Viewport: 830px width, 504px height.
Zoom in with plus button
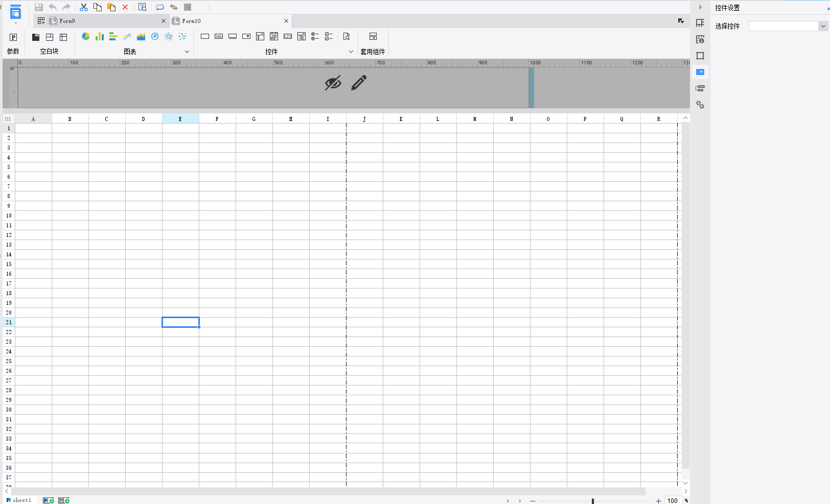pyautogui.click(x=658, y=501)
